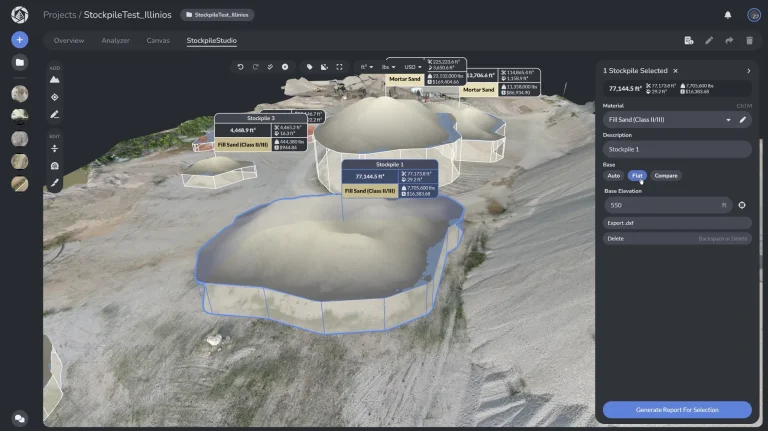Select the add stockpile mountain tool
Viewport: 768px width, 431px height.
pyautogui.click(x=54, y=80)
